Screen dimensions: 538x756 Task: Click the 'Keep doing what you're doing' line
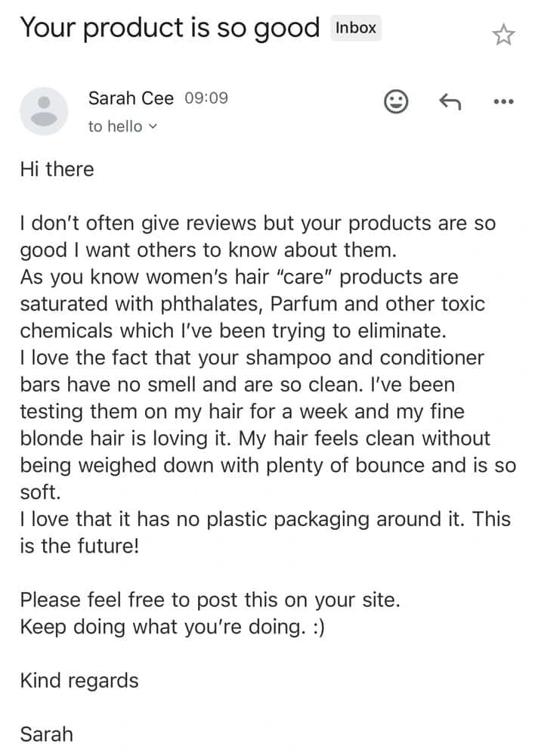coord(172,627)
